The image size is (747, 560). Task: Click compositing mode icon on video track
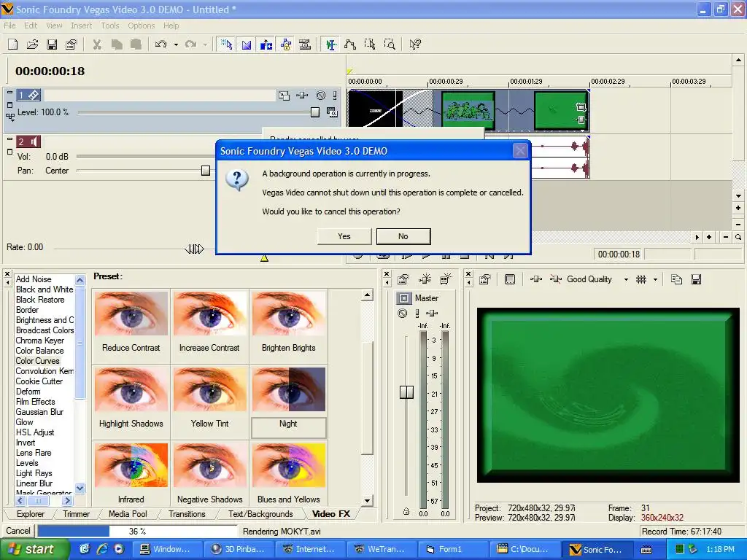tap(332, 112)
